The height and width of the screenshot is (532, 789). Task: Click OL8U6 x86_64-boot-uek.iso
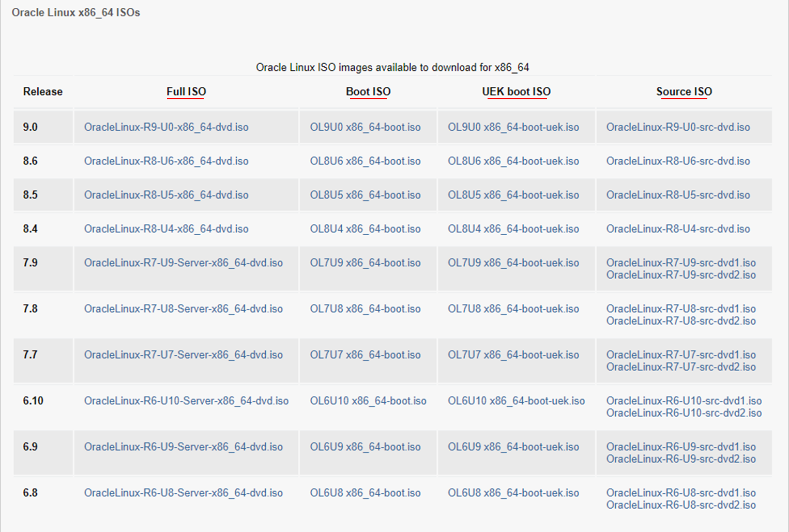click(x=513, y=161)
